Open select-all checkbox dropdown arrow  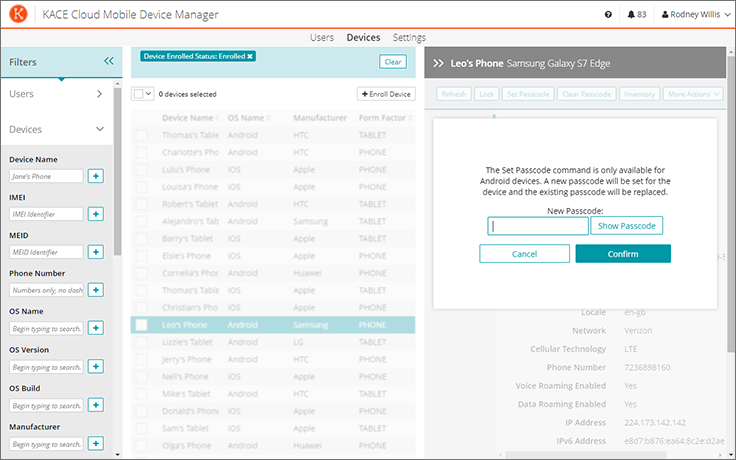click(148, 94)
